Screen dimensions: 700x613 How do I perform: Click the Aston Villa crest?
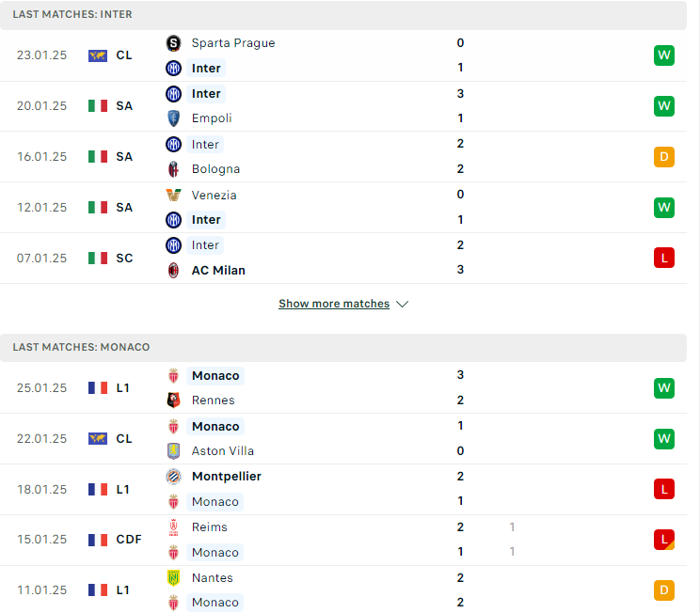(x=173, y=451)
